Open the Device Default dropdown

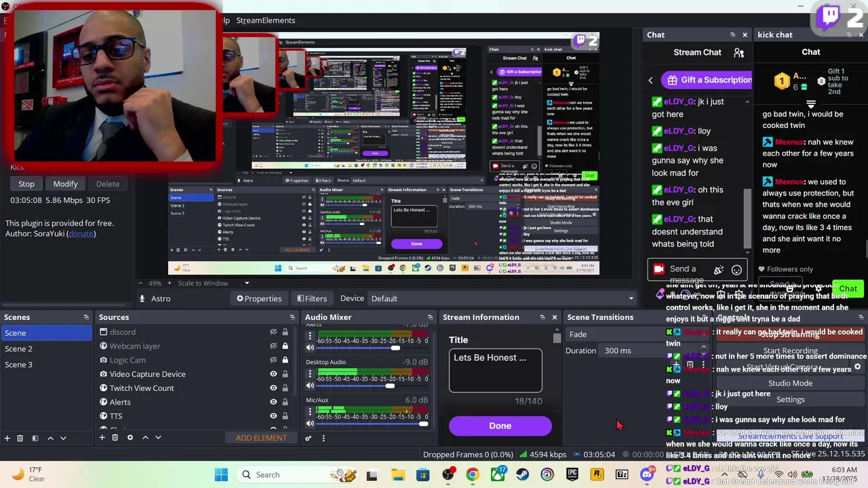(x=502, y=298)
